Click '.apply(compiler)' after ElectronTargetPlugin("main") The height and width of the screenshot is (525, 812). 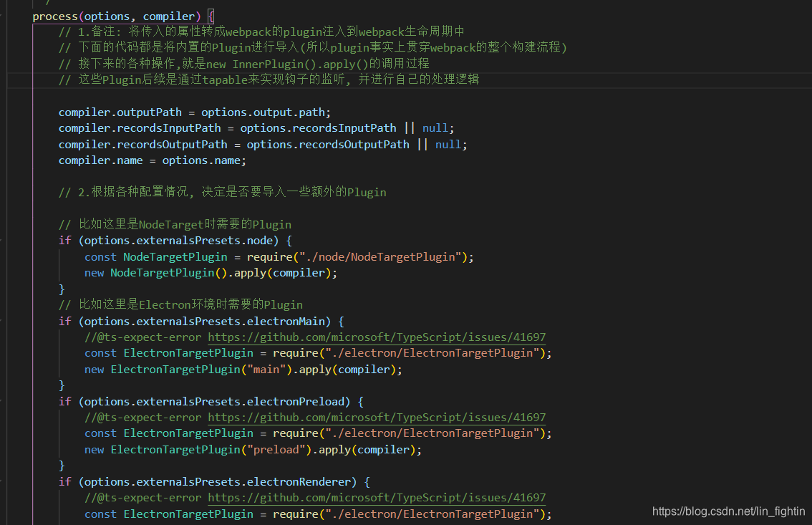[344, 369]
